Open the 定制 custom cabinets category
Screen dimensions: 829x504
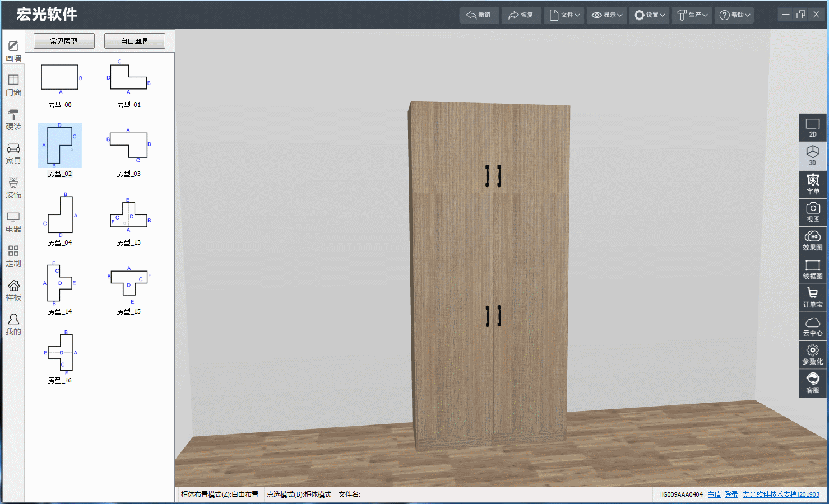click(13, 256)
